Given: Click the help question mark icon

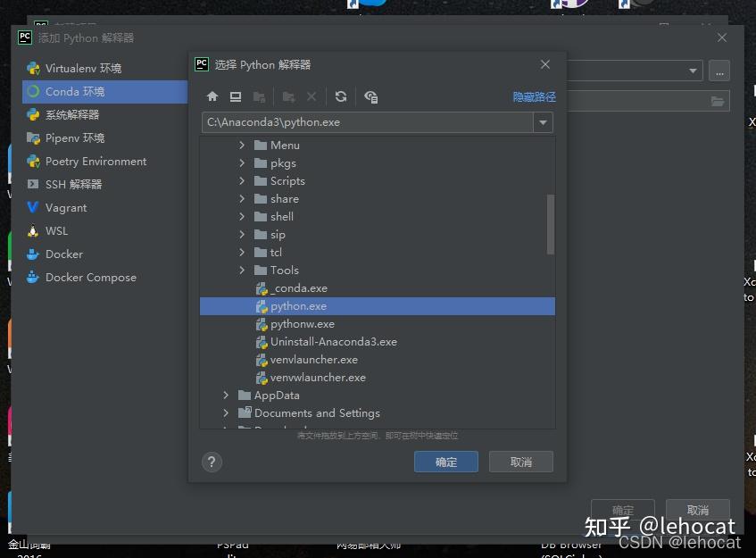Looking at the screenshot, I should click(x=212, y=462).
